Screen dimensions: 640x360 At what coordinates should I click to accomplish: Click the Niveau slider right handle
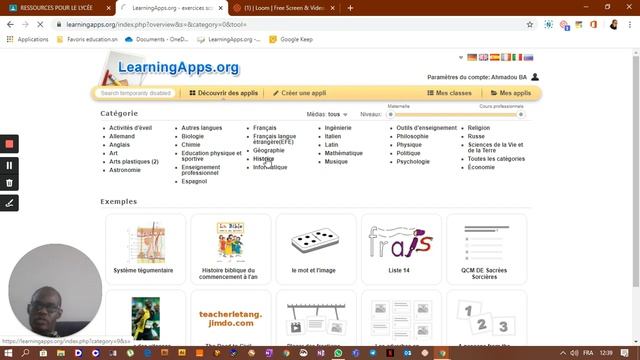click(521, 115)
